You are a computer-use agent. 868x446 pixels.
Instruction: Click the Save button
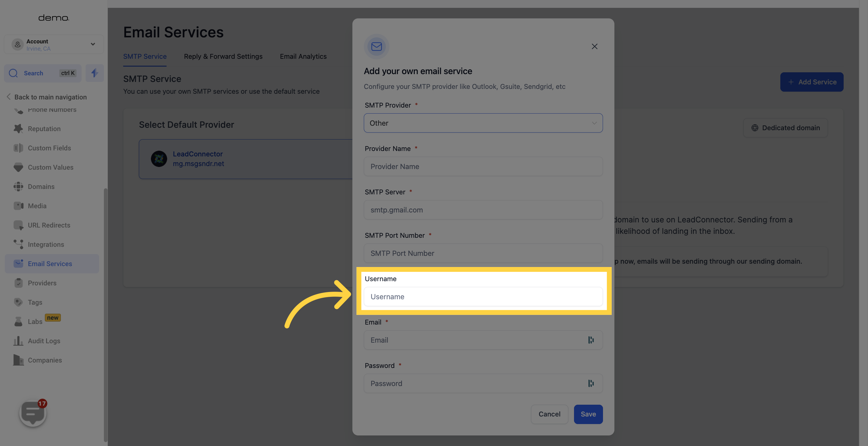[x=588, y=414]
